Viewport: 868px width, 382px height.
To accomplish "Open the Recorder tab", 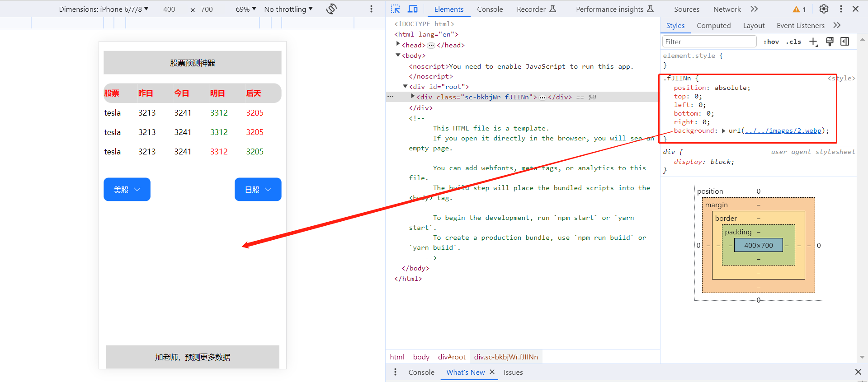I will tap(537, 9).
